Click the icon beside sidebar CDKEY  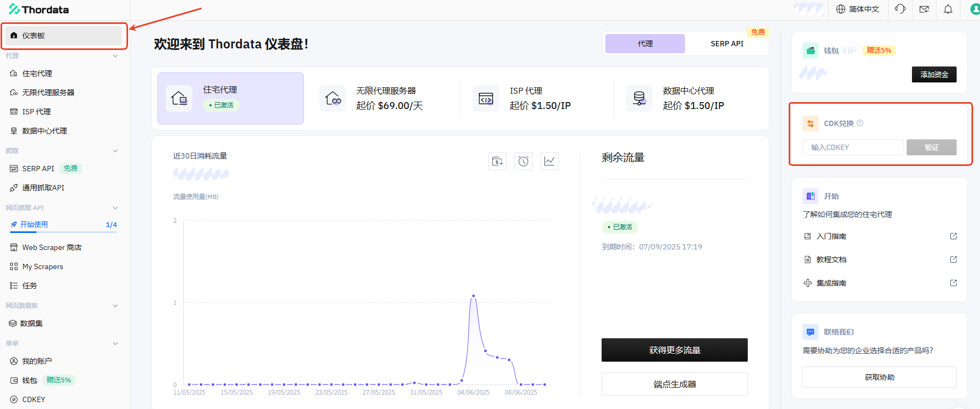14,399
